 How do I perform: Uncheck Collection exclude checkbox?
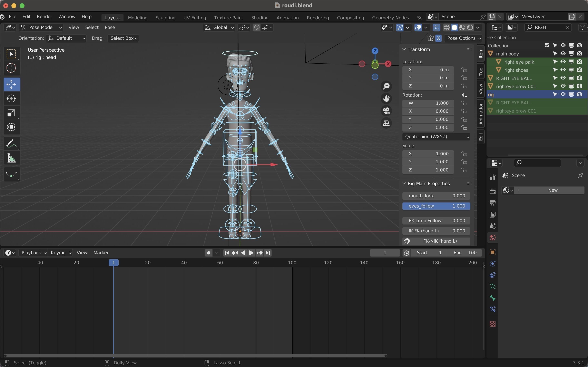(547, 45)
